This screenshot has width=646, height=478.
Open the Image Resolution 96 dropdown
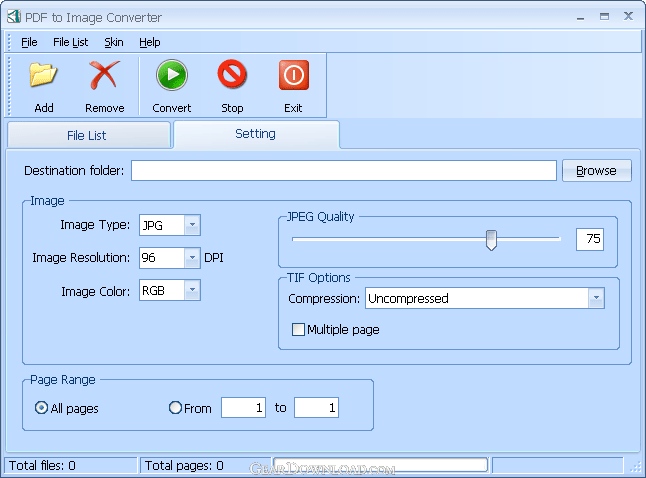[x=192, y=258]
